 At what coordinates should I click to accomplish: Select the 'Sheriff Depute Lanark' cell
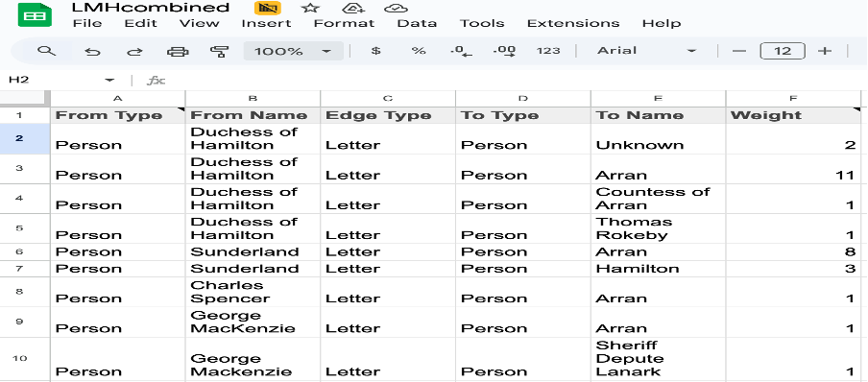[x=658, y=358]
